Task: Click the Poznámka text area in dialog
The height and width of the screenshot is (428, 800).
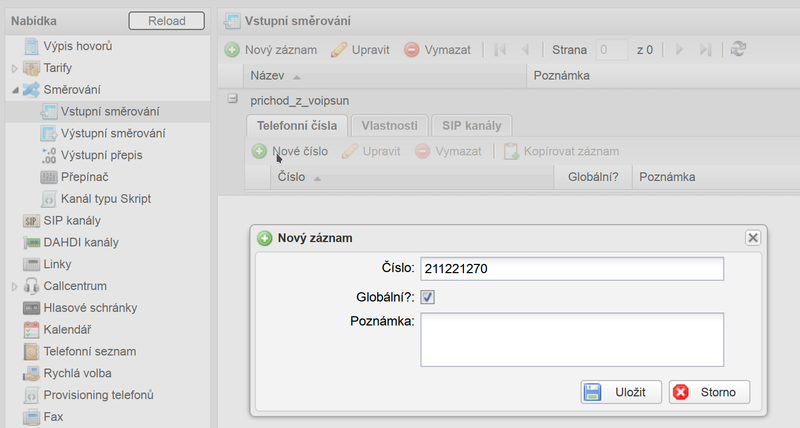Action: point(572,340)
